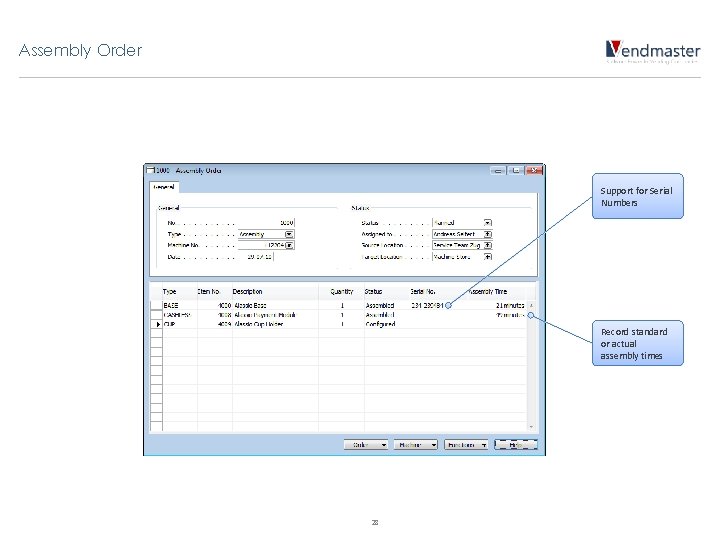Click the Cup Holder description cell
Viewport: 720px width, 540px height.
[x=275, y=324]
